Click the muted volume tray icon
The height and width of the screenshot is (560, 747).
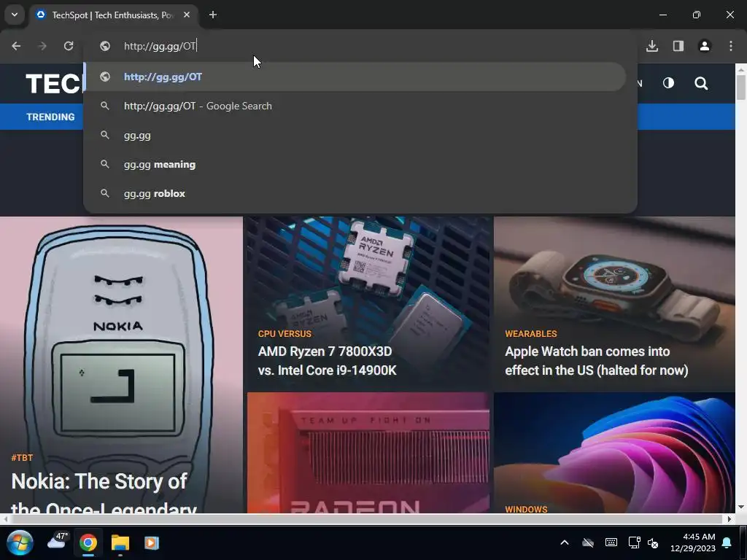point(653,542)
